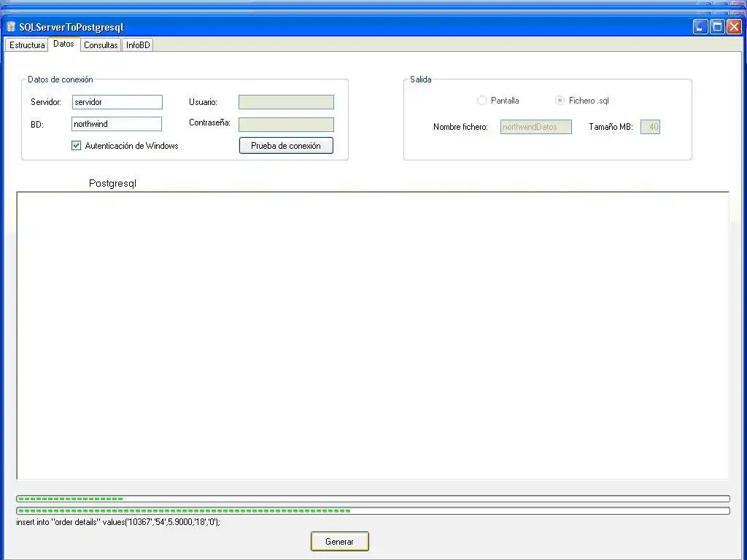Click the SQLServerToPostgresql title bar database icon
Screen dimensions: 747x560
click(10, 27)
